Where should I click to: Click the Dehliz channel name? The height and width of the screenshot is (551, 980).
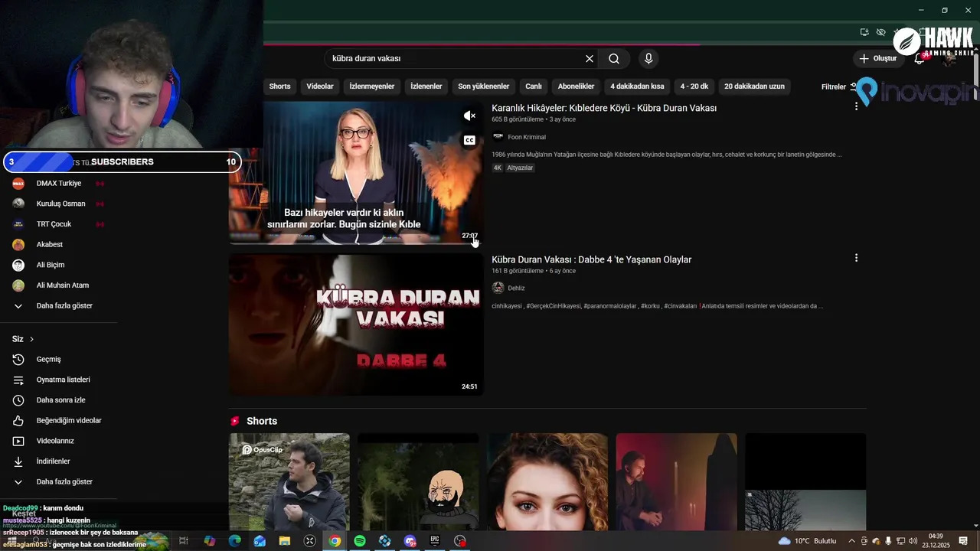click(517, 288)
